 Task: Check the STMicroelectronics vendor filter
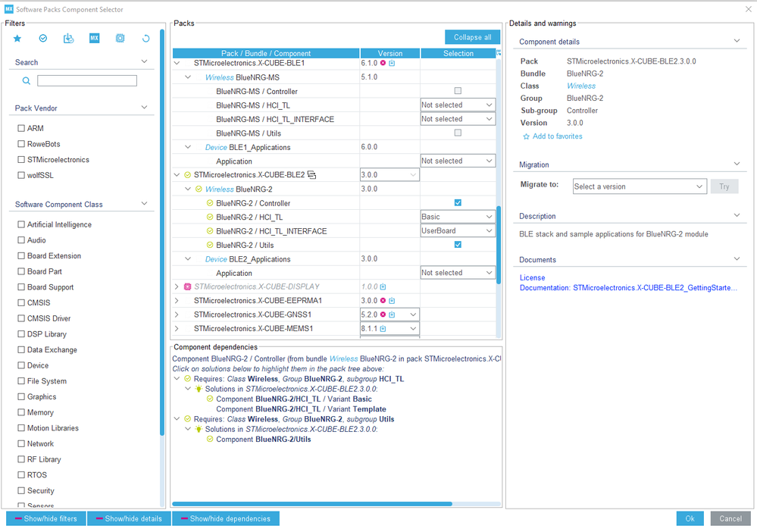[x=21, y=159]
